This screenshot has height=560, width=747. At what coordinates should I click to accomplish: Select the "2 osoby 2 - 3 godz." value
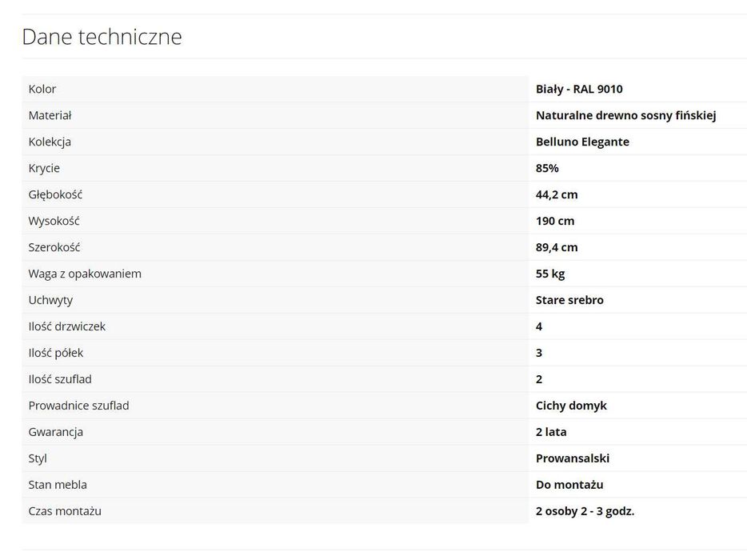coord(585,511)
